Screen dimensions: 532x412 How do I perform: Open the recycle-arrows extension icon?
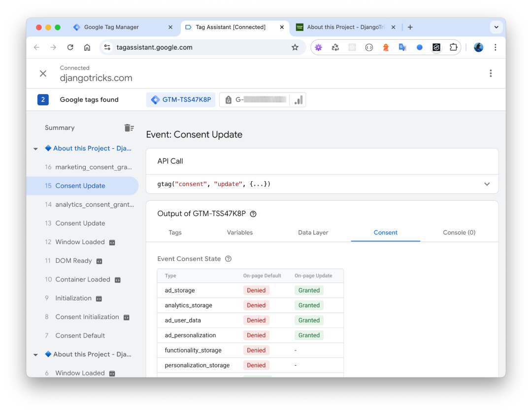pyautogui.click(x=335, y=47)
